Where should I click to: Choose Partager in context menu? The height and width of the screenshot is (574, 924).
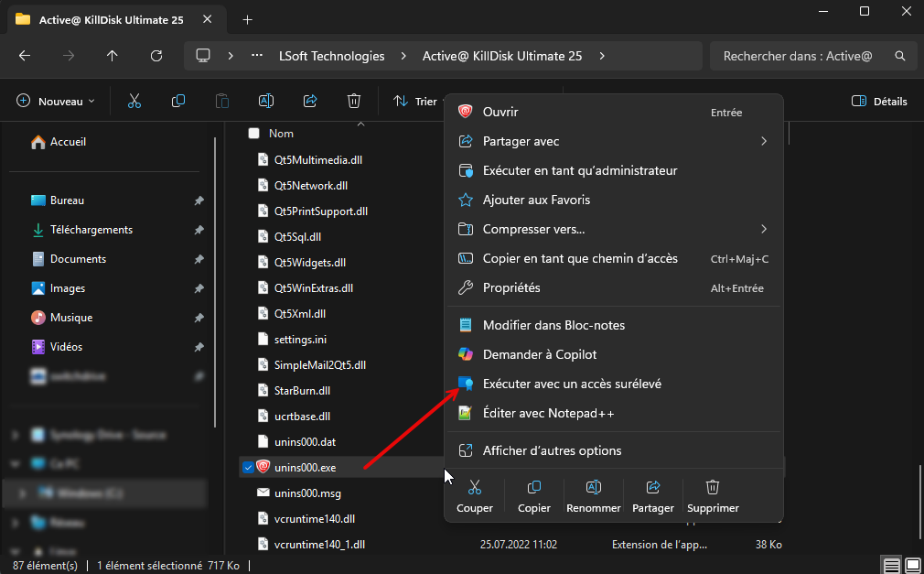tap(653, 496)
